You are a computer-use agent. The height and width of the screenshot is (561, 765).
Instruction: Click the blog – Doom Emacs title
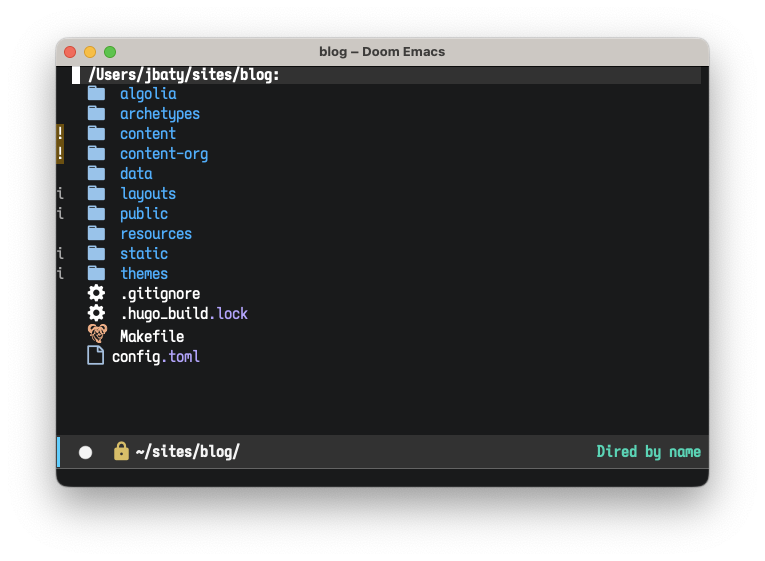pyautogui.click(x=382, y=52)
